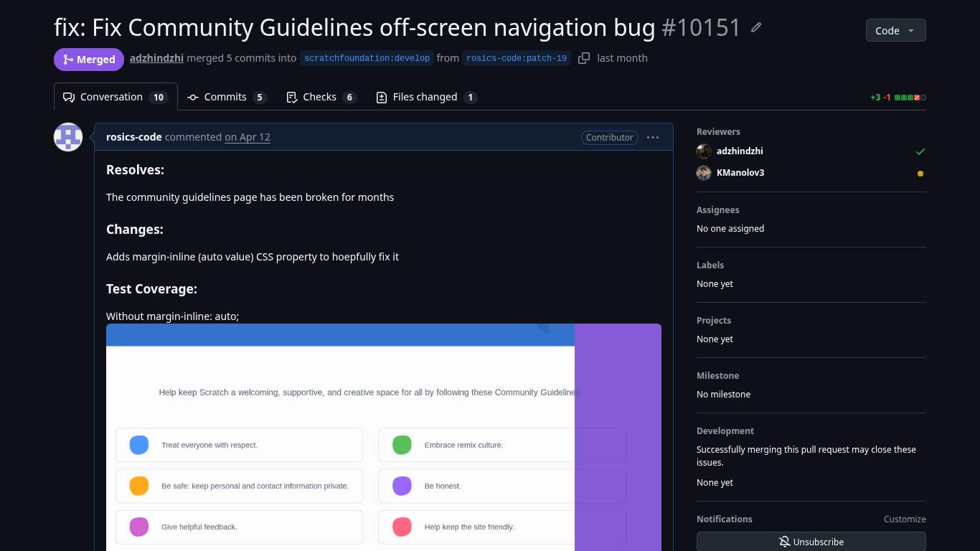Click the Contributor badge on the comment
This screenshot has height=551, width=980.
(x=610, y=138)
